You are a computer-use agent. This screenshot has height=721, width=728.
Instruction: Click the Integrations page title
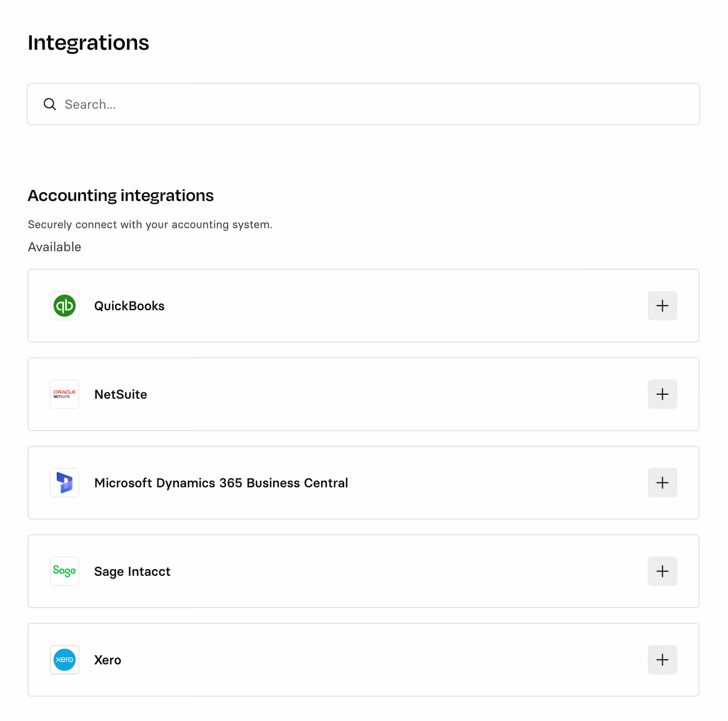click(88, 43)
